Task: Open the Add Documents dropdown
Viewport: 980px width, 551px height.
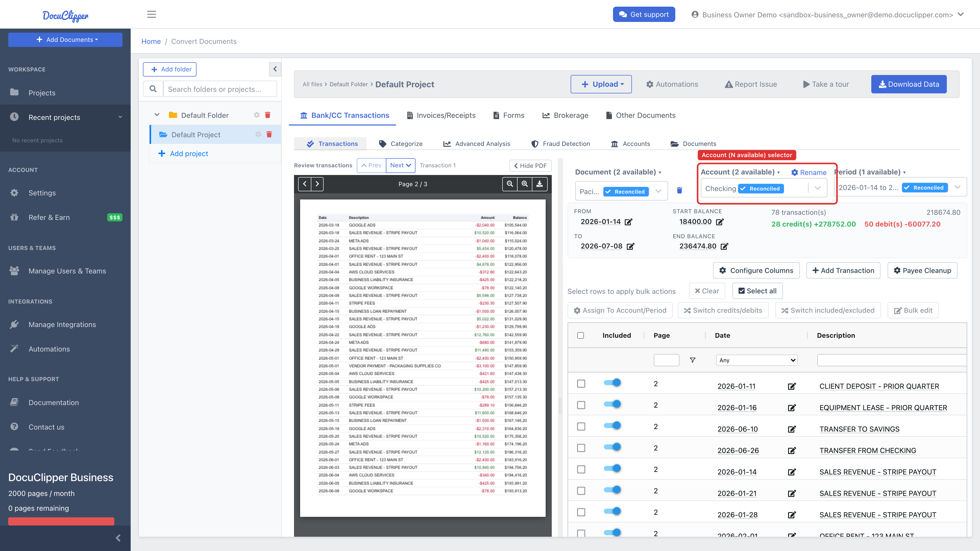Action: (65, 40)
